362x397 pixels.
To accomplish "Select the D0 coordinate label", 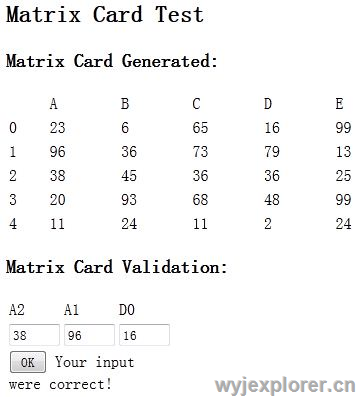I will [x=127, y=310].
